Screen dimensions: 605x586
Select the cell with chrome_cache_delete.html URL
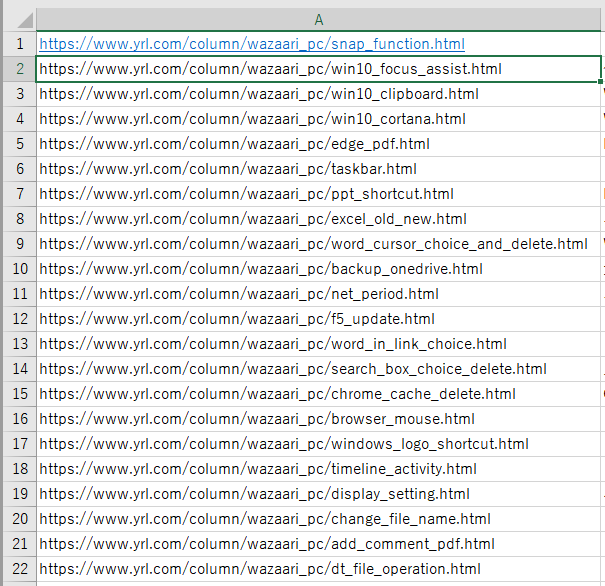coord(319,394)
